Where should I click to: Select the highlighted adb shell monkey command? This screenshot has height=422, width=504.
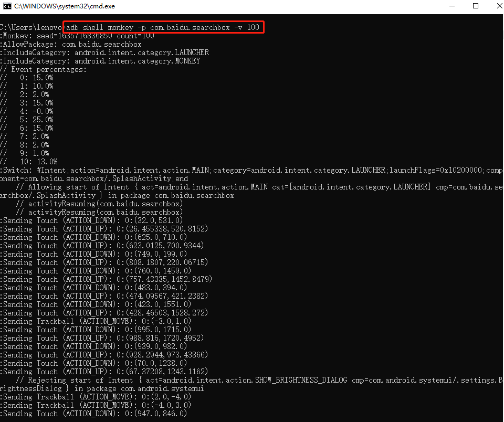tap(163, 27)
